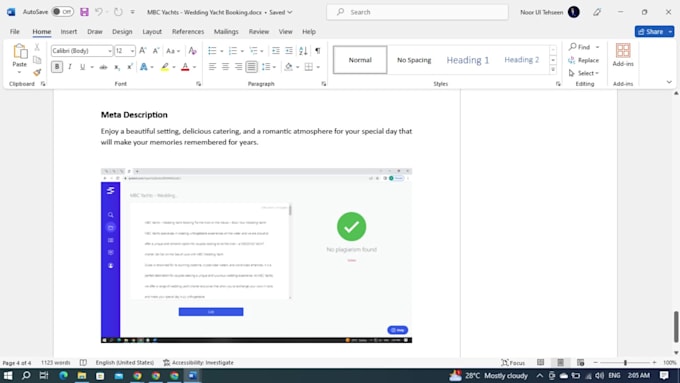Open the Mailings tab
Viewport: 680px width, 383px height.
point(226,32)
